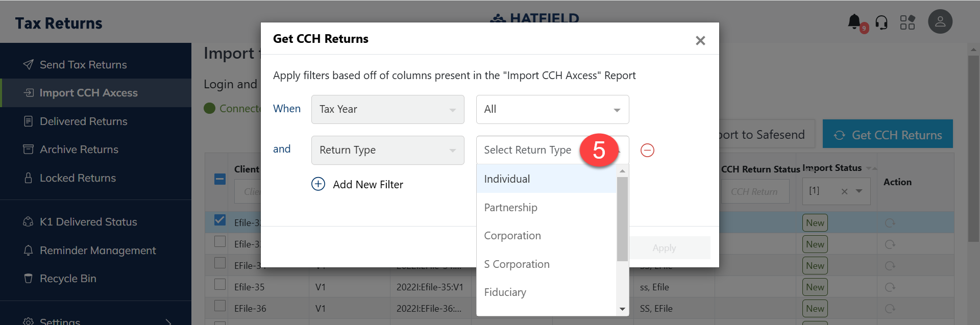Open the headset support icon
The image size is (980, 325).
click(881, 22)
